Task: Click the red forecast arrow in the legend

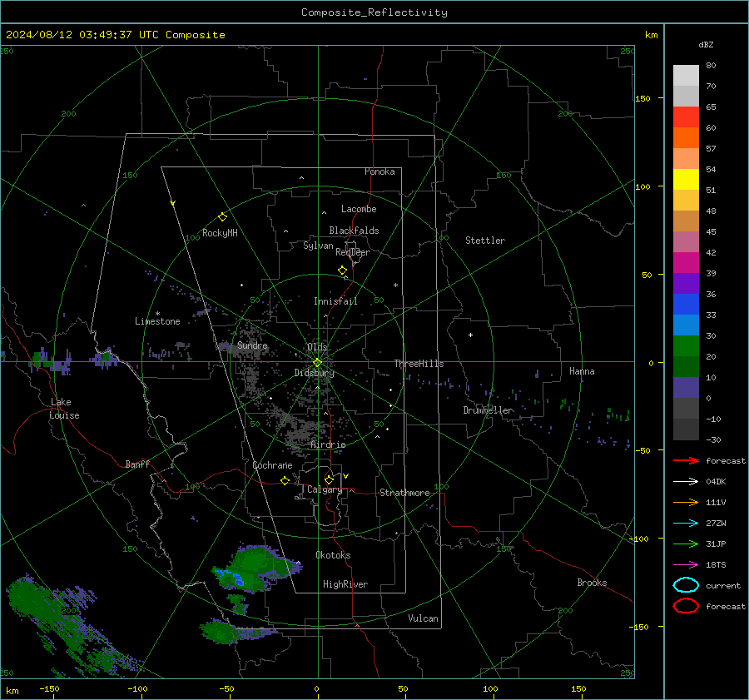Action: [686, 460]
